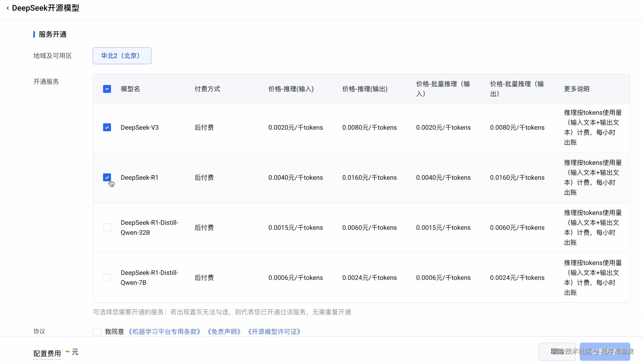Click the 模型名 column header
643x364 pixels.
tap(130, 89)
